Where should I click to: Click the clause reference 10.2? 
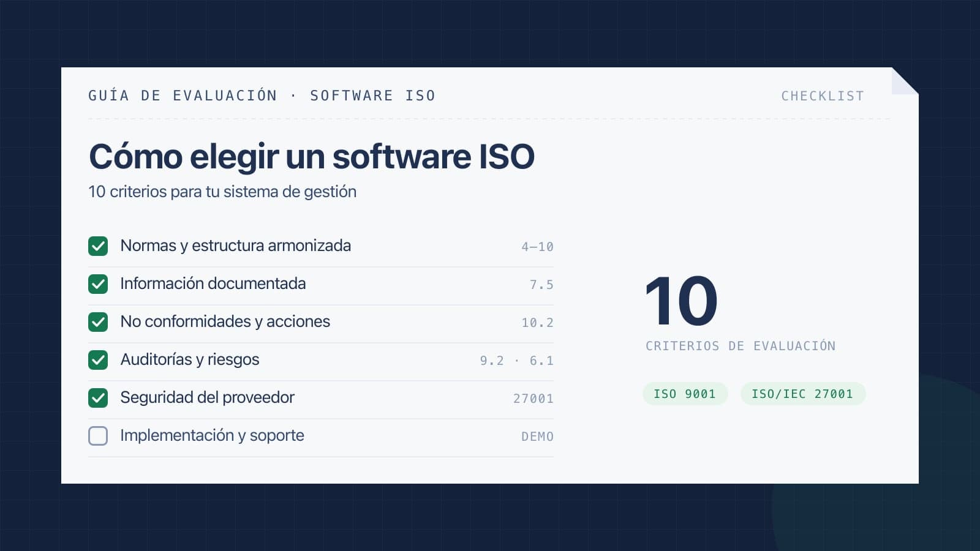coord(537,323)
